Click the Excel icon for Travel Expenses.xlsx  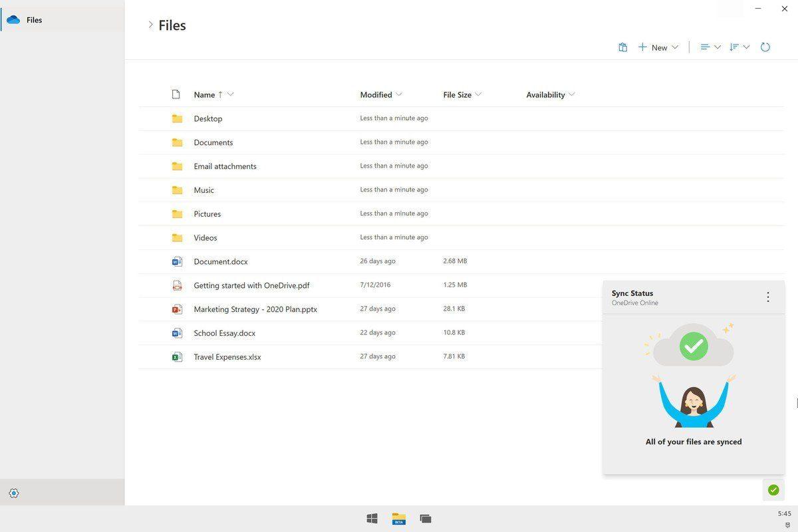coord(177,357)
